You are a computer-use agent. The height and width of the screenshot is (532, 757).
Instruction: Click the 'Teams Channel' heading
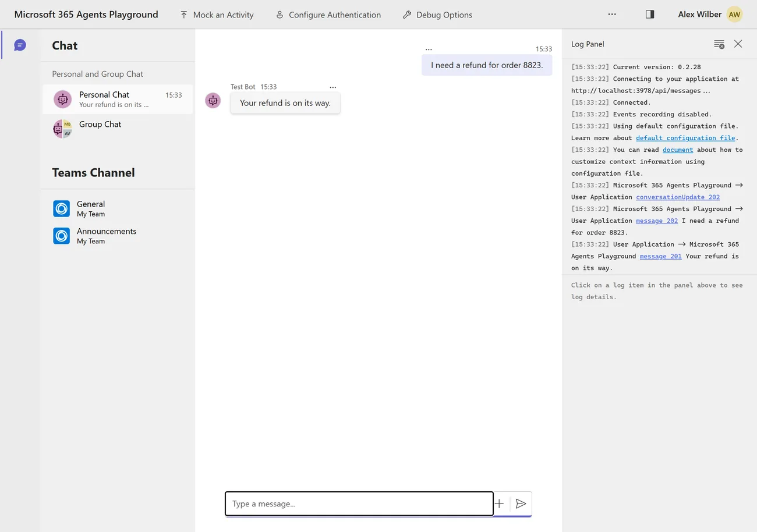pos(93,173)
